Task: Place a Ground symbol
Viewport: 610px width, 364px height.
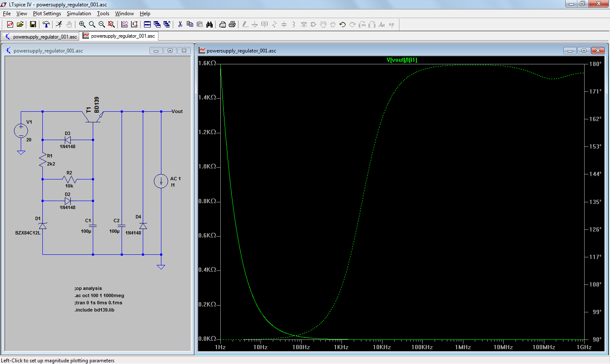Action: tap(254, 24)
